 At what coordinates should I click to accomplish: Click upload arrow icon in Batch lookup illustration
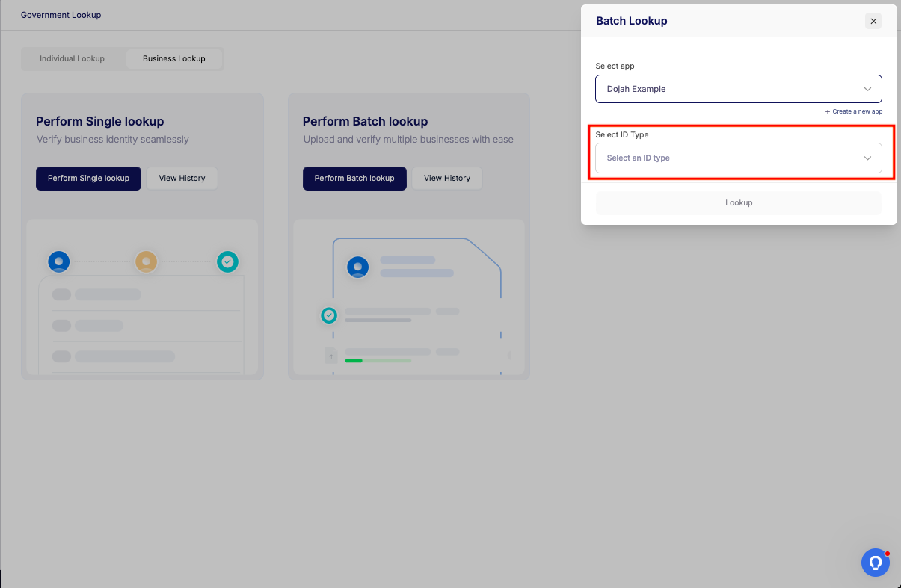[331, 356]
